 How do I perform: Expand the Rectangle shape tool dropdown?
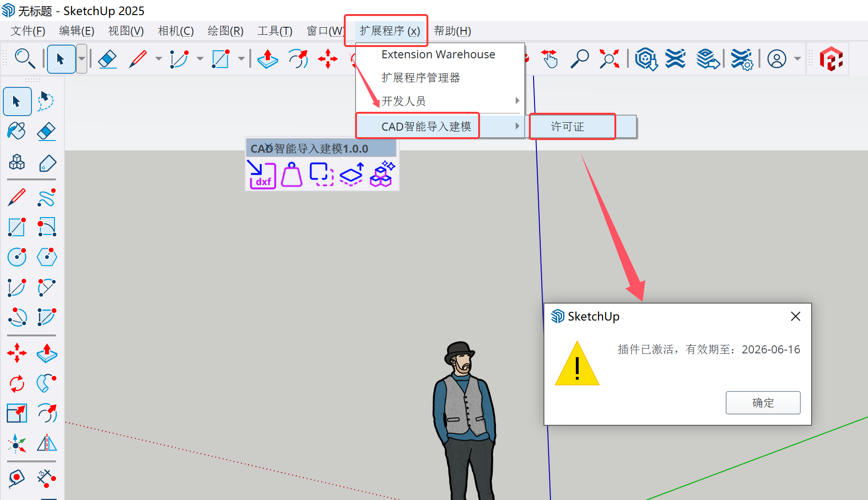coord(241,59)
